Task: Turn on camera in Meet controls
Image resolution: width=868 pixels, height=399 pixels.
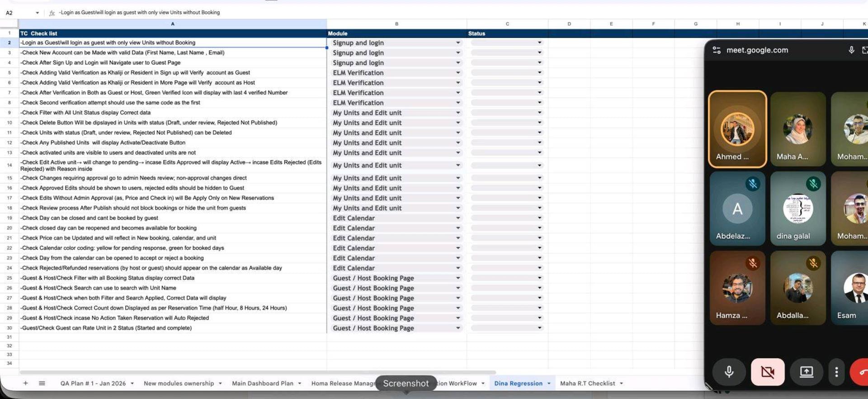Action: 768,372
